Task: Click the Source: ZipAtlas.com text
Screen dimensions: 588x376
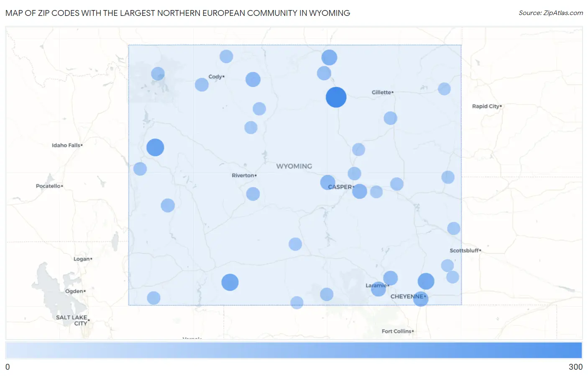Action: coord(551,13)
